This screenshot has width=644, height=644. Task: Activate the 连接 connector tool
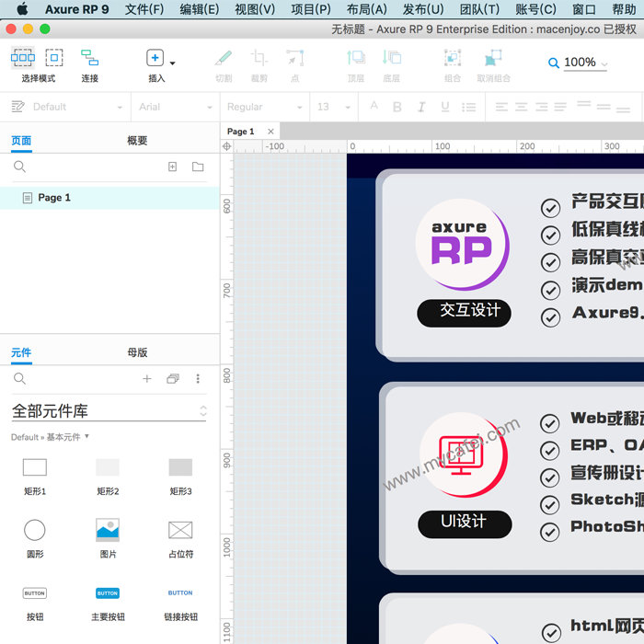[89, 57]
